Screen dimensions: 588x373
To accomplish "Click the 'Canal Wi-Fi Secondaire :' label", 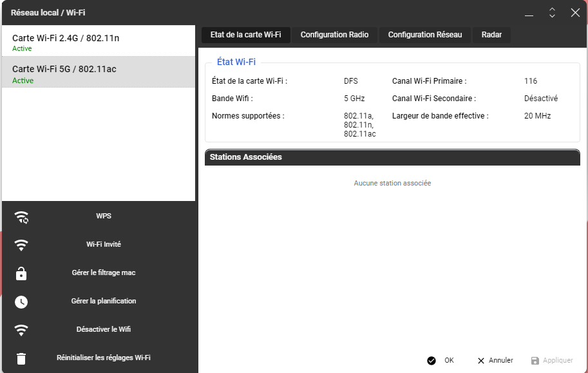I will click(x=434, y=99).
